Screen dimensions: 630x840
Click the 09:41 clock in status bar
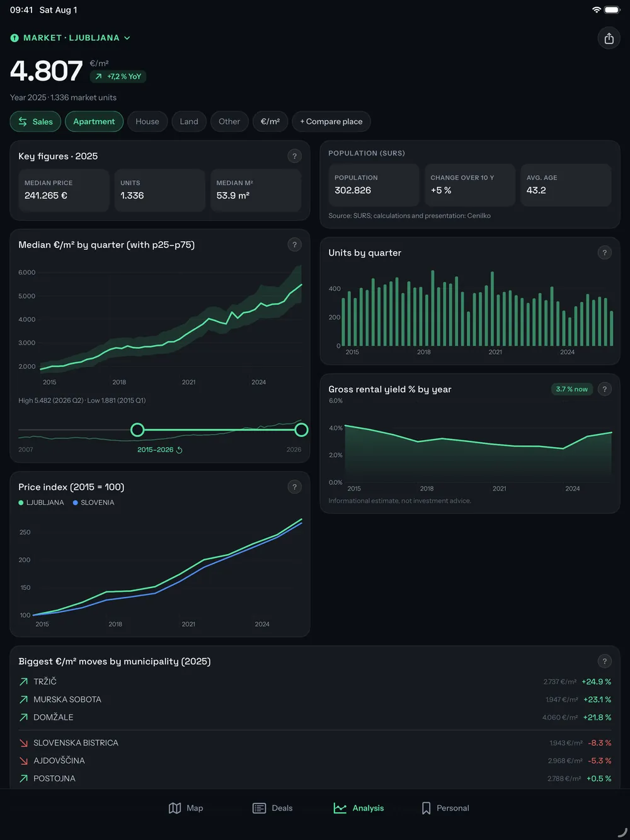coord(21,9)
